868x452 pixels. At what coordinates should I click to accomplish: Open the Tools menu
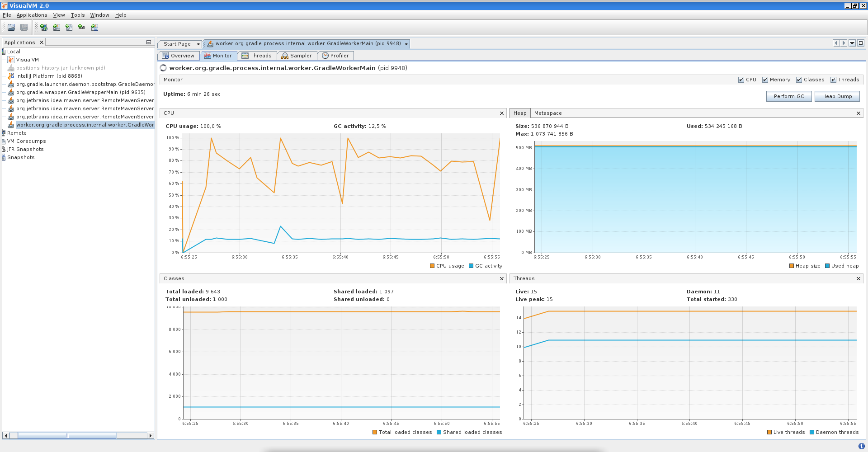click(78, 15)
